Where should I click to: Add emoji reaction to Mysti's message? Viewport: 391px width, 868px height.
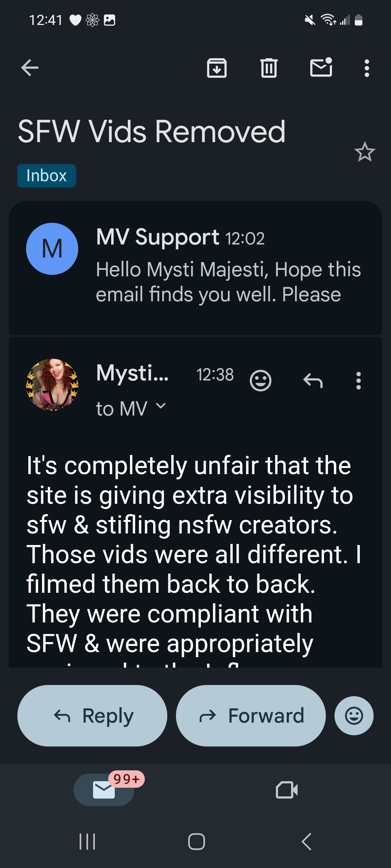pos(260,380)
